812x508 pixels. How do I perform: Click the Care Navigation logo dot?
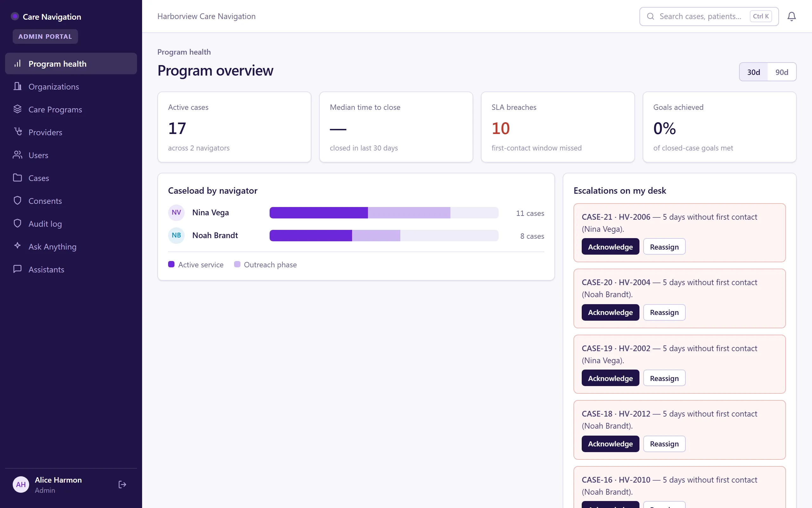15,16
